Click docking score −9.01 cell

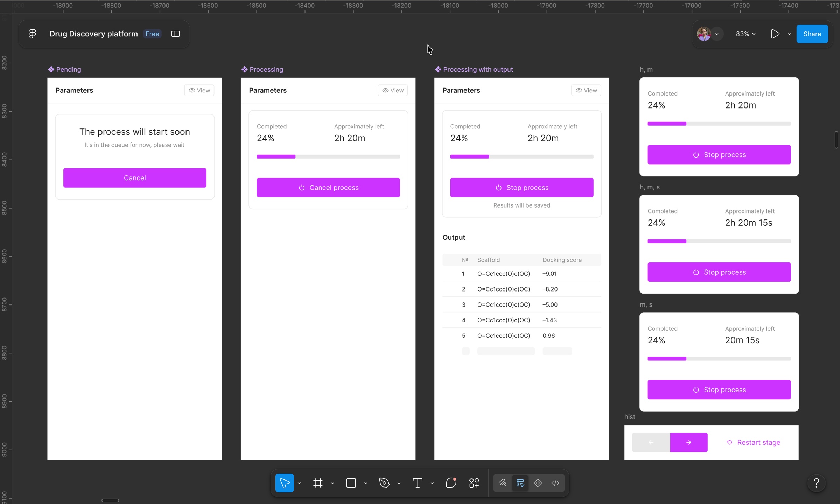coord(549,274)
